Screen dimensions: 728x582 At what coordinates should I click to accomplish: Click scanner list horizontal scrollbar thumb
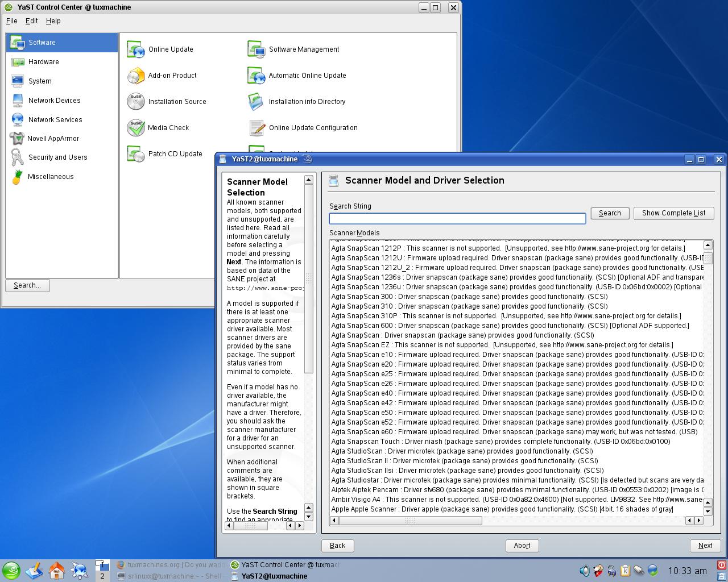click(410, 520)
